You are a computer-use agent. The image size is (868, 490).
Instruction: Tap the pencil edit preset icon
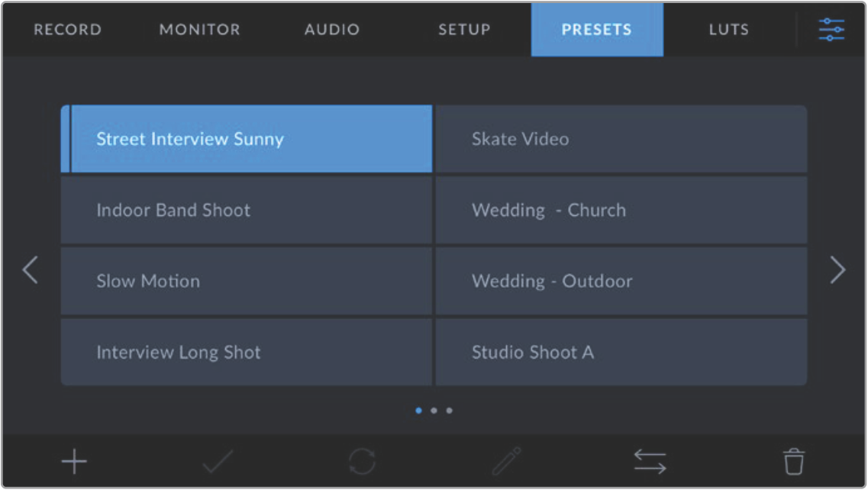[506, 462]
